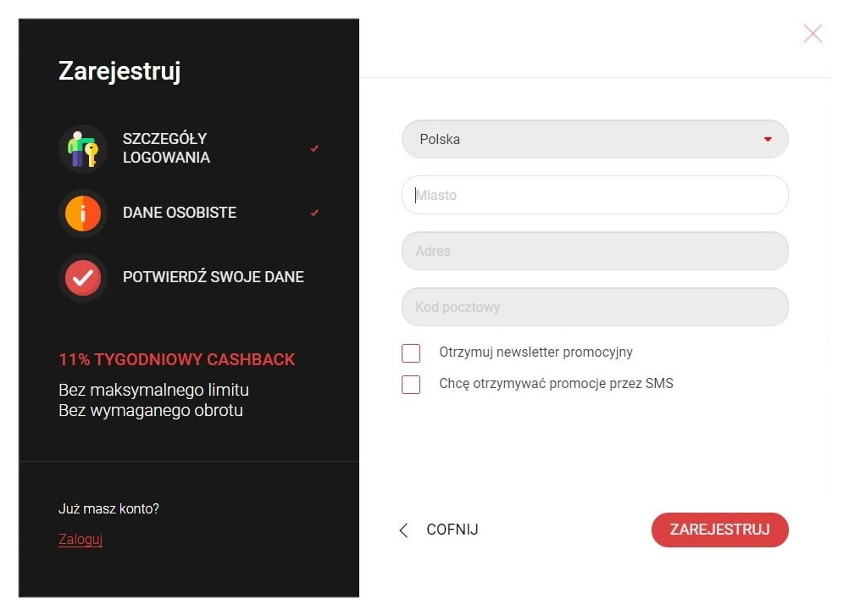Select the Kod pocztowy field

click(x=594, y=308)
